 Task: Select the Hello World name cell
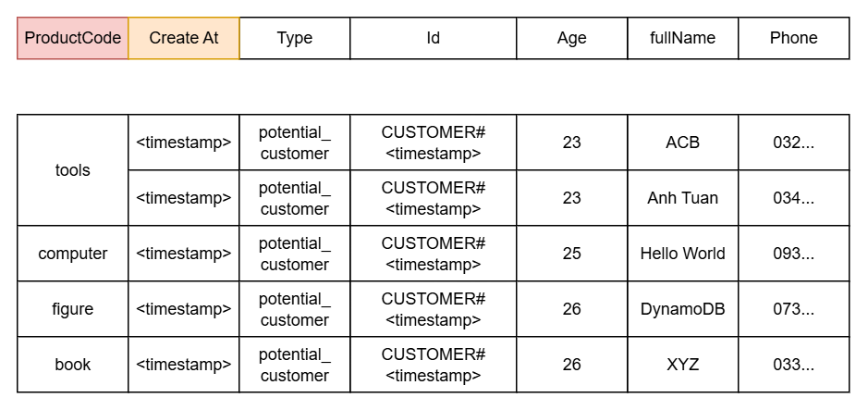pos(683,254)
